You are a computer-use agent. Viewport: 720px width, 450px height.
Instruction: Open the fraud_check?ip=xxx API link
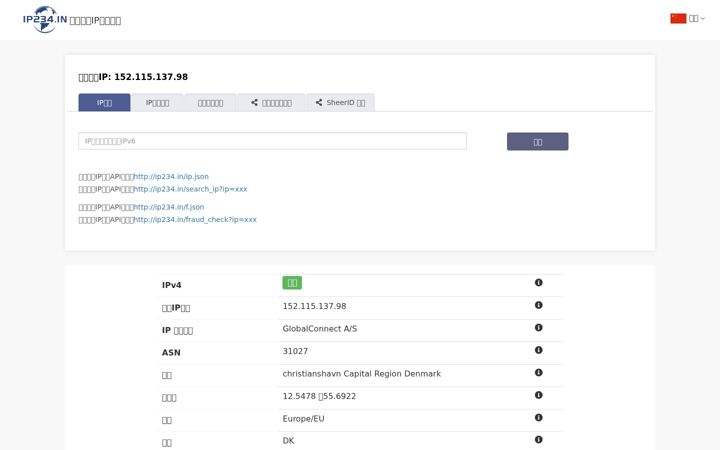(x=195, y=219)
